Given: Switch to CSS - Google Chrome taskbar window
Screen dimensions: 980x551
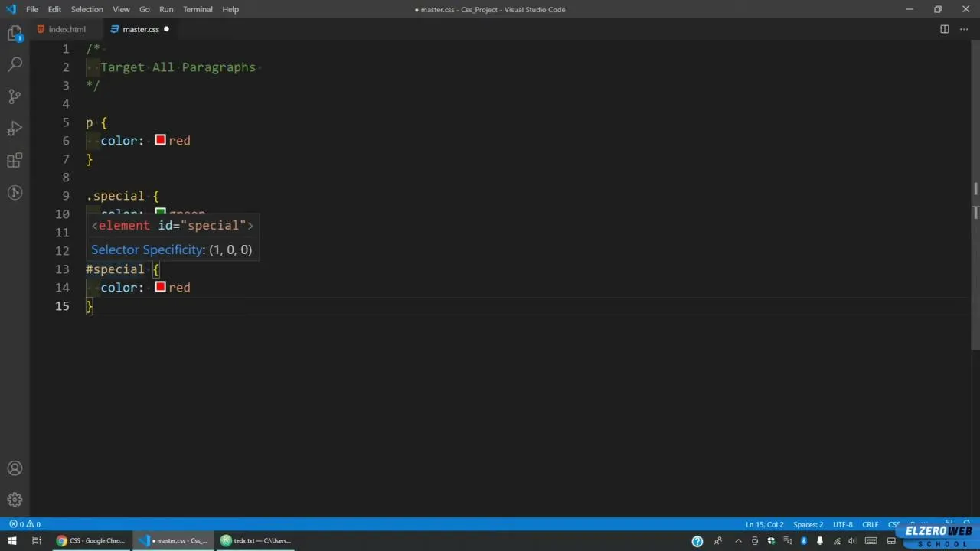Looking at the screenshot, I should click(x=90, y=541).
